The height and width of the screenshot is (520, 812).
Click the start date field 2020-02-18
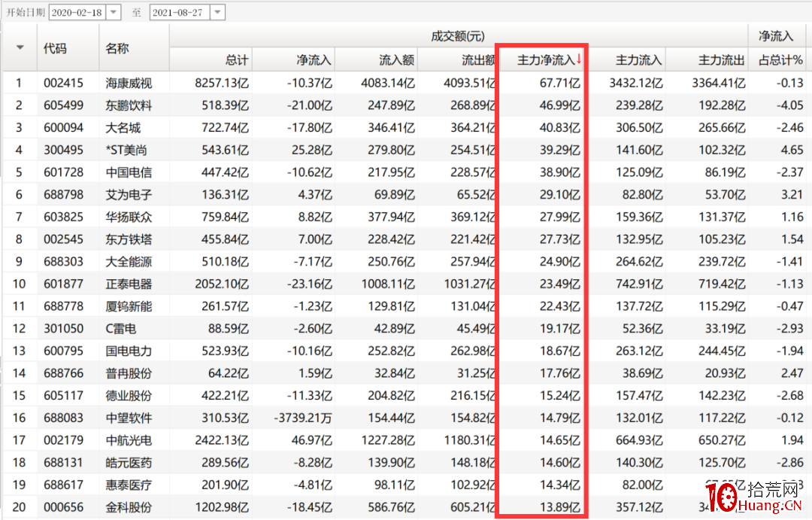pyautogui.click(x=77, y=12)
